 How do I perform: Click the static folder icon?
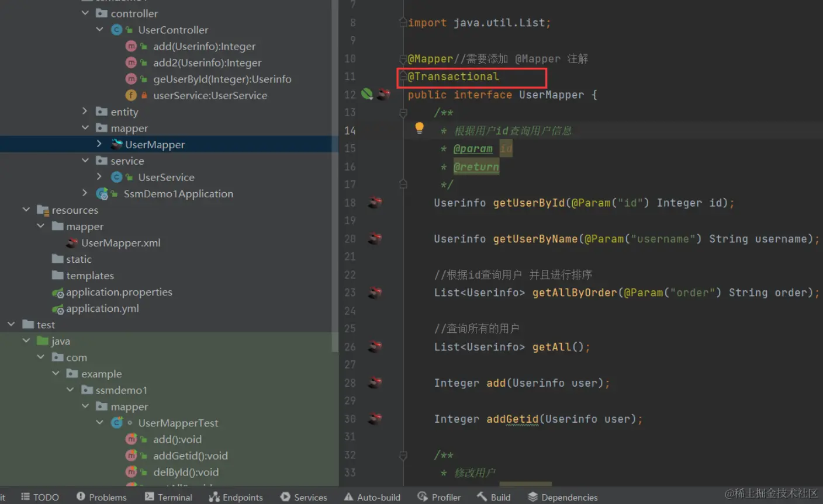(58, 259)
